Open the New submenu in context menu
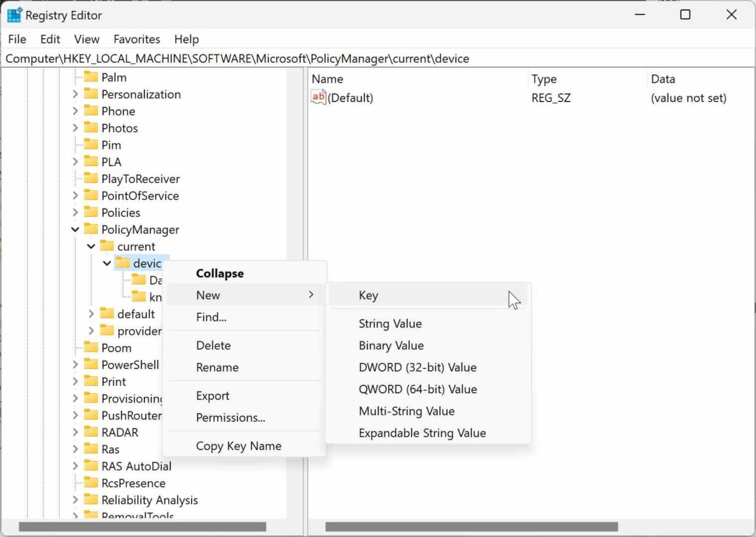 pyautogui.click(x=244, y=295)
